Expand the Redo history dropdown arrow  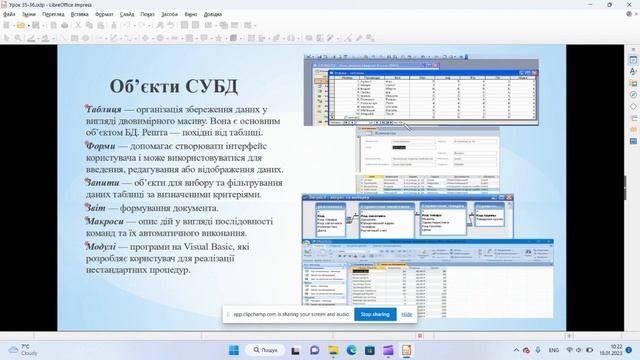[149, 26]
